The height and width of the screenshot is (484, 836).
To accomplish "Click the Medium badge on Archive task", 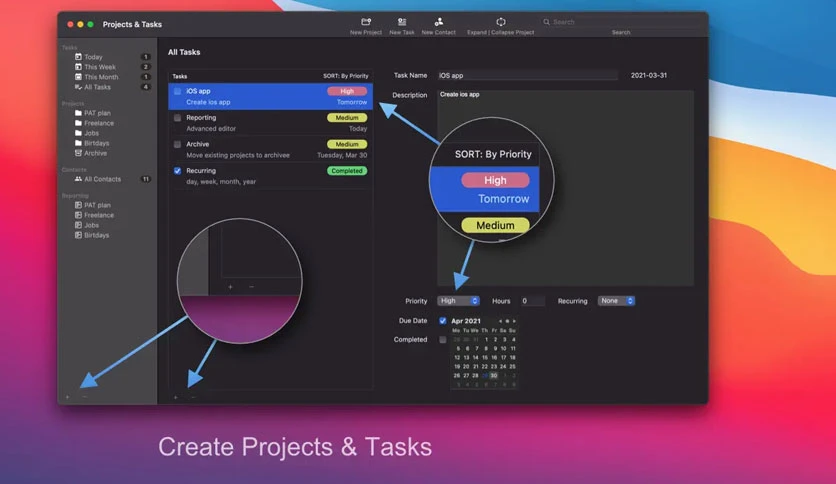I will (x=347, y=144).
